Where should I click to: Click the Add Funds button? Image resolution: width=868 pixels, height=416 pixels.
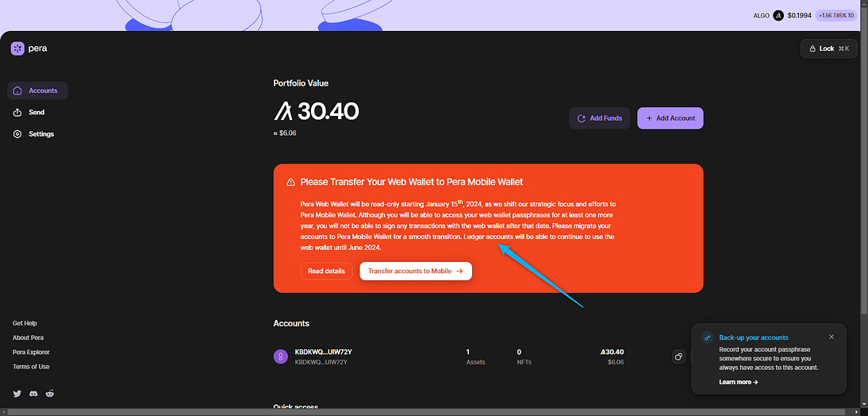click(600, 118)
